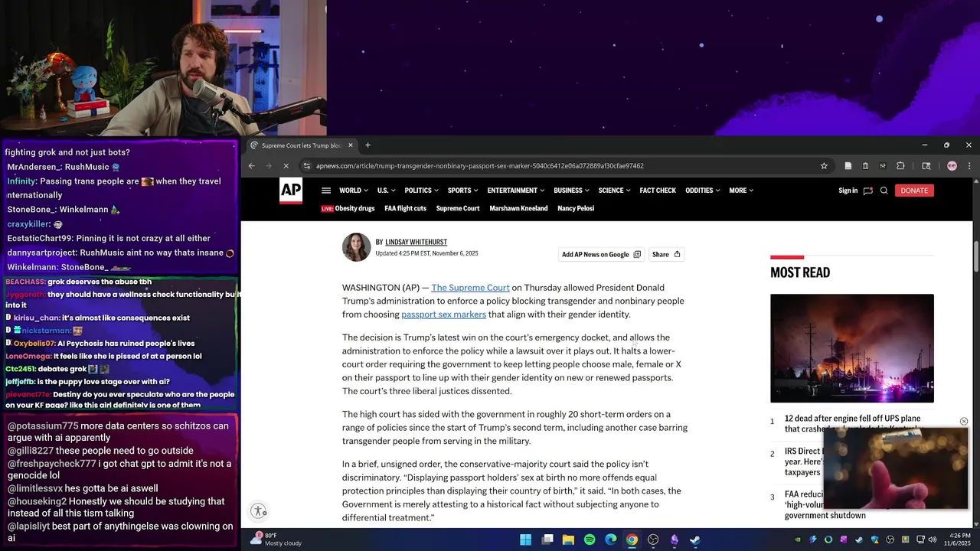Viewport: 980px width, 551px height.
Task: Open 'passport sex markers' article link
Action: tap(443, 315)
